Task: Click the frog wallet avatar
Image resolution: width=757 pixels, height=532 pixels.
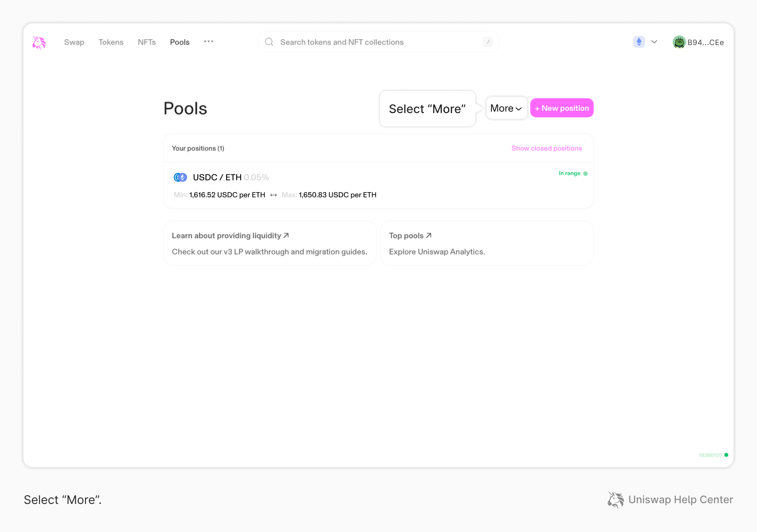Action: click(679, 42)
